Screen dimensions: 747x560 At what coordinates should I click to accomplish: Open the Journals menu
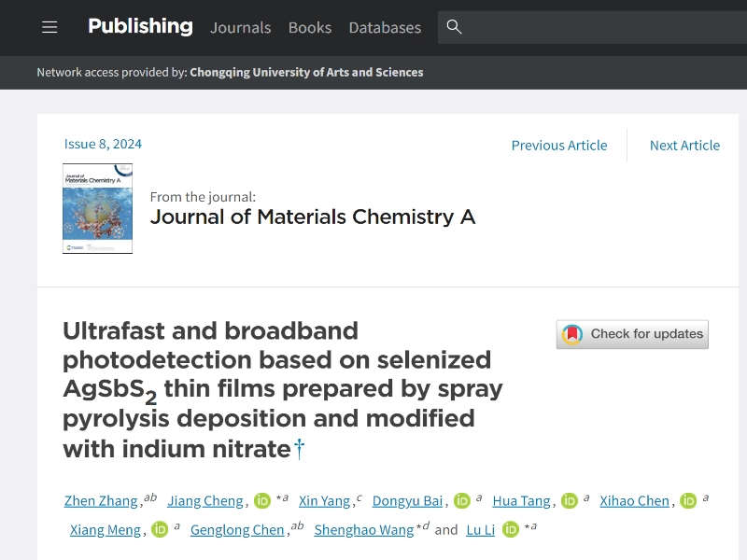coord(240,28)
